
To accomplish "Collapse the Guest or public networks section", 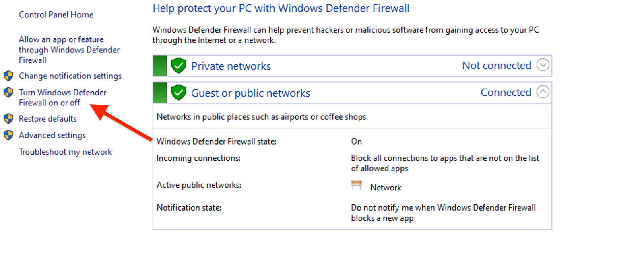I will pos(543,92).
